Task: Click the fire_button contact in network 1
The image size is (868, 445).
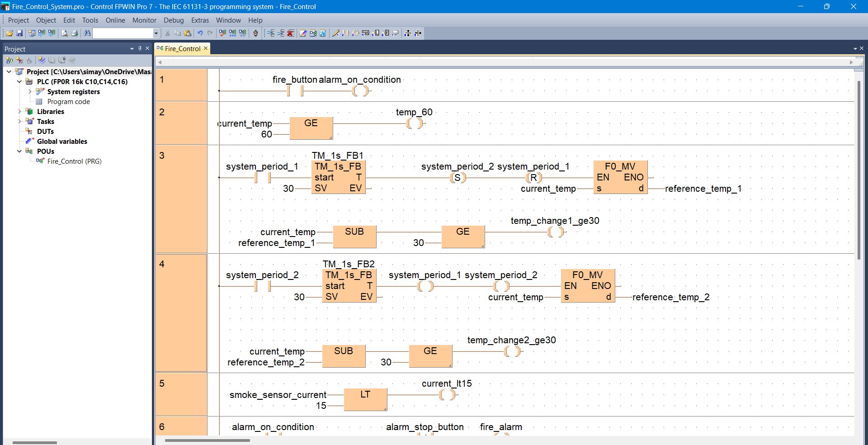Action: point(295,91)
